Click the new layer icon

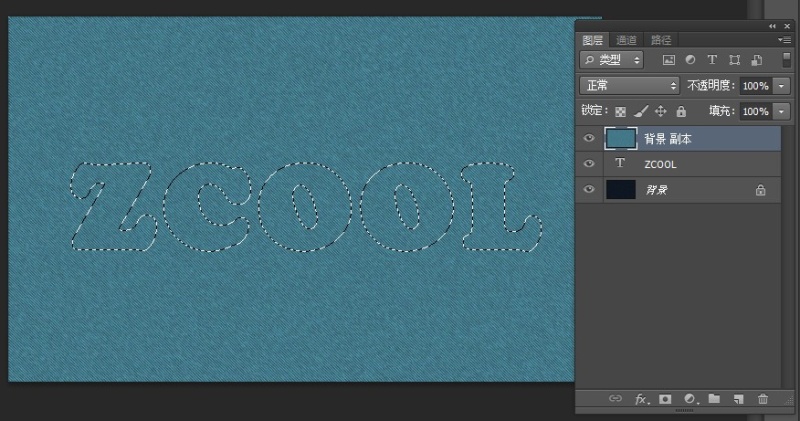738,399
